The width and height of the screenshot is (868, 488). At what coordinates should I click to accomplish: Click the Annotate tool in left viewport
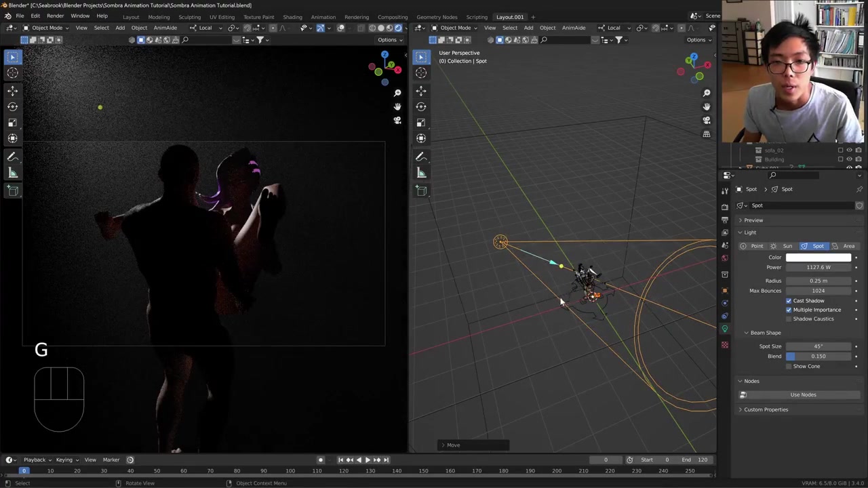(x=12, y=156)
